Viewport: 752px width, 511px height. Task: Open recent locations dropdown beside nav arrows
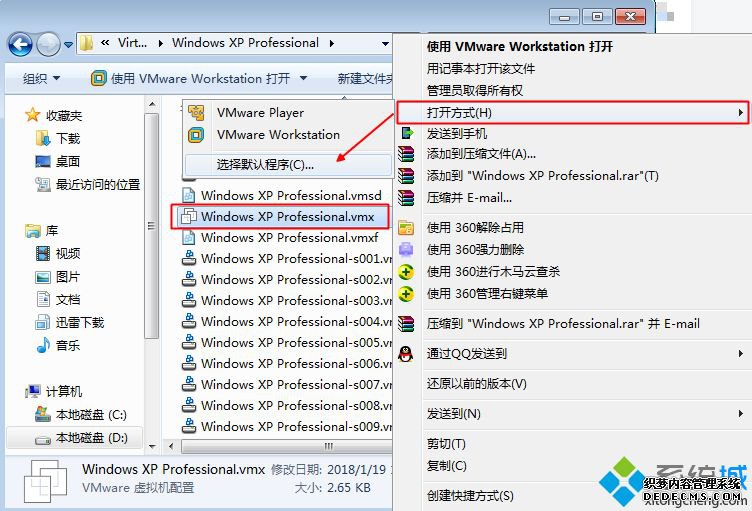(69, 45)
